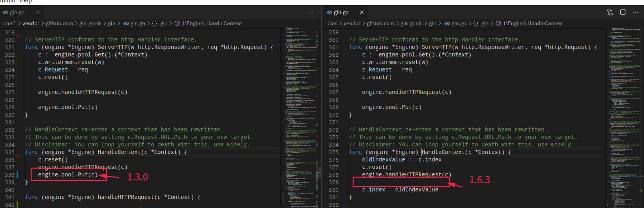Click the Disclaimer comment on line 374 right

[x=461, y=144]
